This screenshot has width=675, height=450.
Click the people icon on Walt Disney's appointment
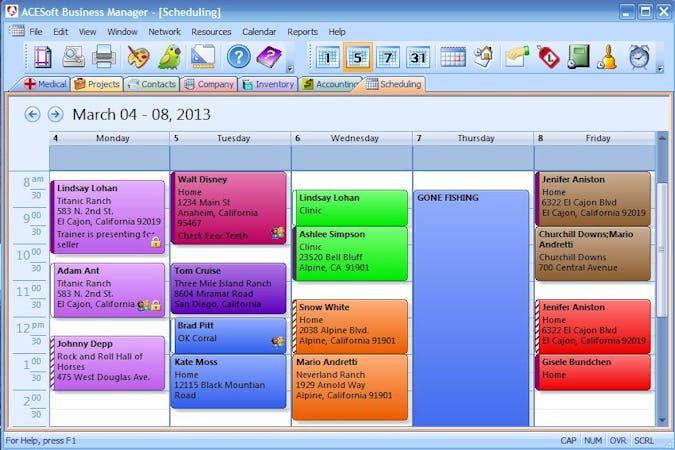[x=278, y=233]
